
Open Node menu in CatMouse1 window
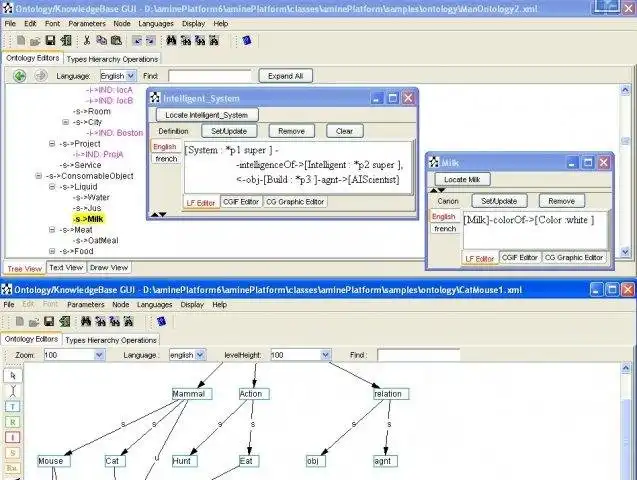pos(121,305)
